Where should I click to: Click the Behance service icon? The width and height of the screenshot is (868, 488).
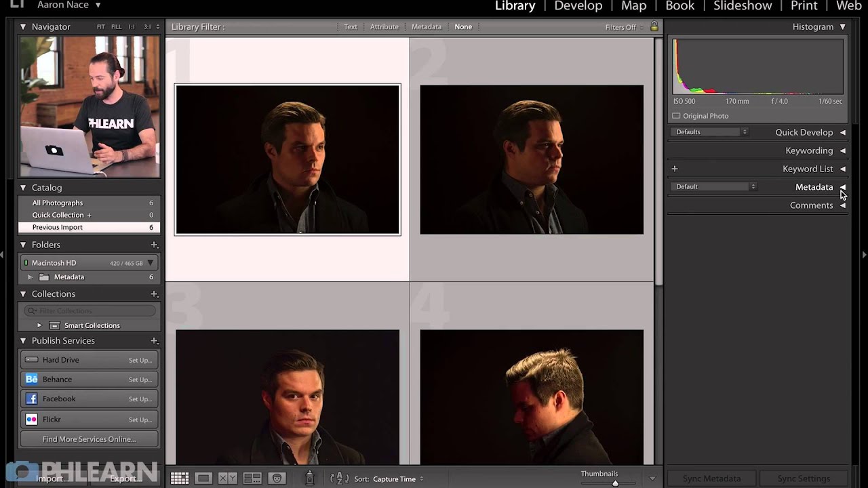pyautogui.click(x=31, y=380)
